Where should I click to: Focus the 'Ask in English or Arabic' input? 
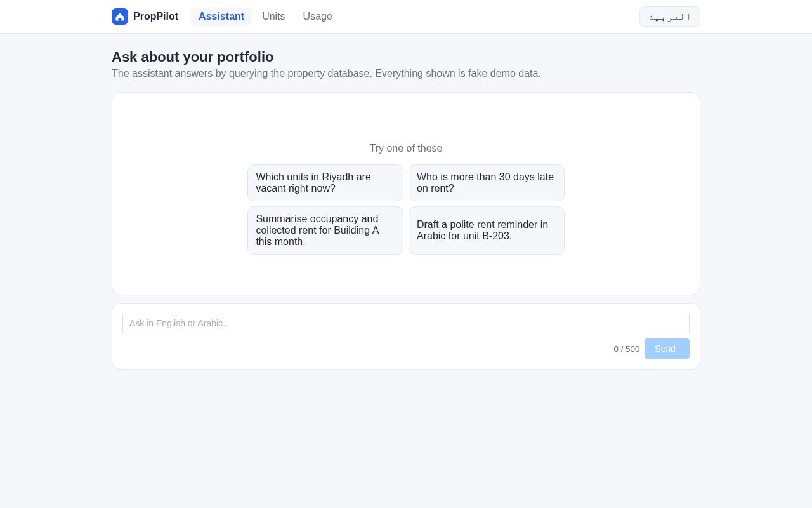pos(406,323)
